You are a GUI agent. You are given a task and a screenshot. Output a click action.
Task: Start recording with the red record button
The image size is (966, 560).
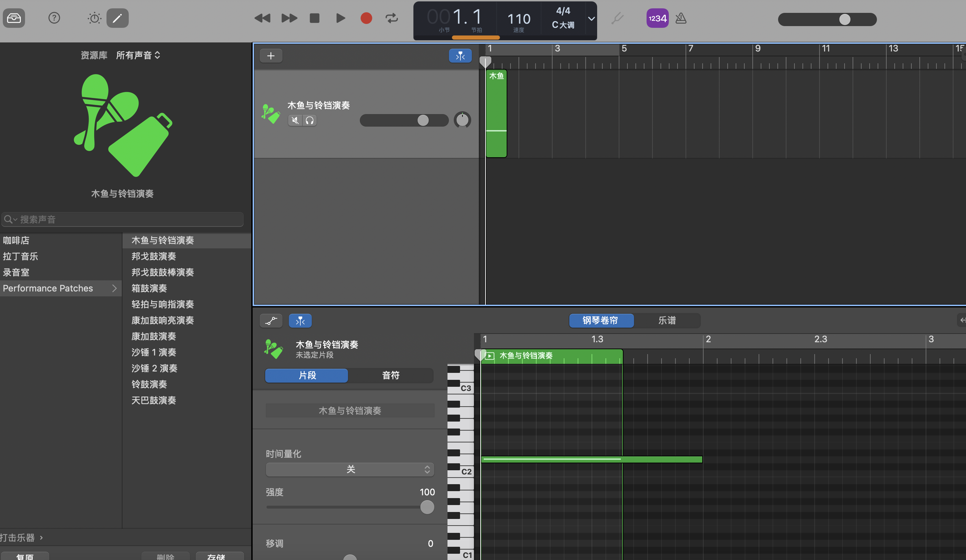click(x=366, y=18)
